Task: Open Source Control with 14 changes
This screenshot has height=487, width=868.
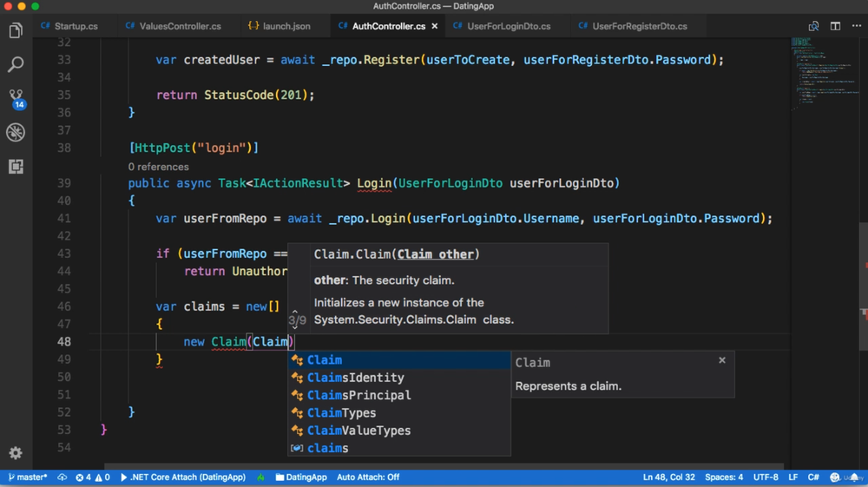Action: pyautogui.click(x=16, y=98)
